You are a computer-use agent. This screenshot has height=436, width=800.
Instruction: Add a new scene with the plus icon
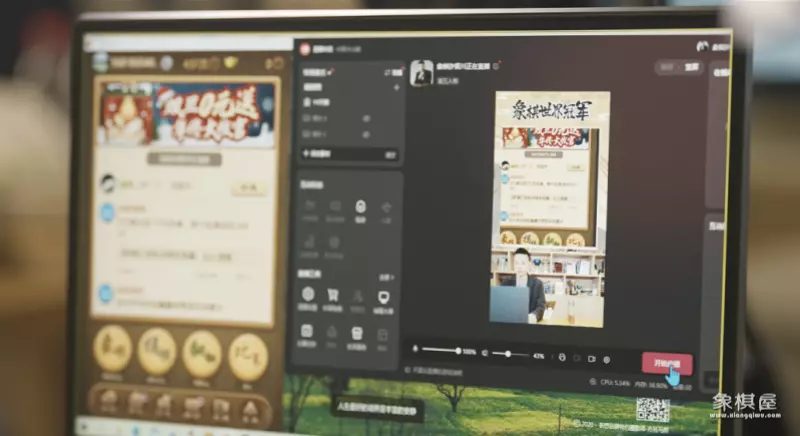[396, 88]
